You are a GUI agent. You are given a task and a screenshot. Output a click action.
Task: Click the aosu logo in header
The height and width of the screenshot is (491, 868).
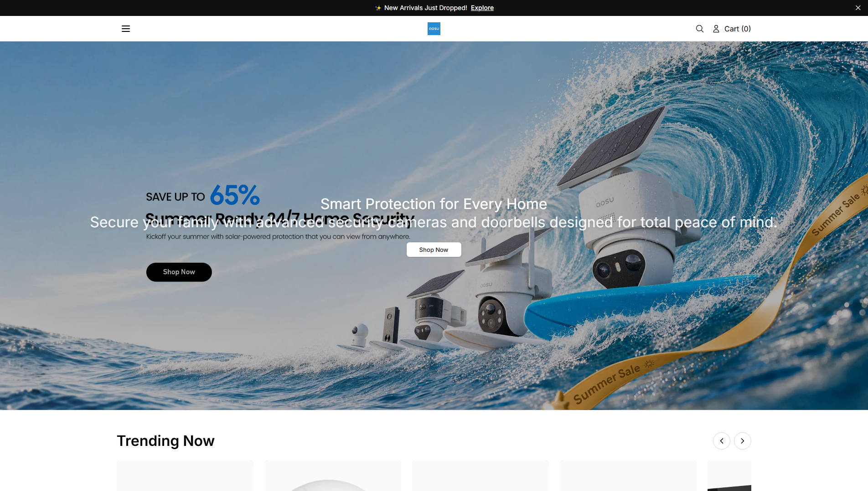click(434, 29)
